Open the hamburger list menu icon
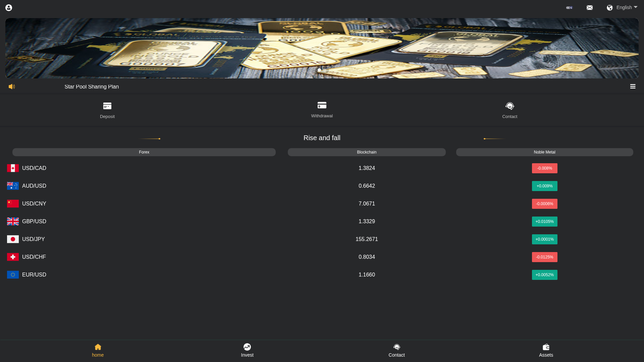Image resolution: width=644 pixels, height=362 pixels. (x=633, y=86)
